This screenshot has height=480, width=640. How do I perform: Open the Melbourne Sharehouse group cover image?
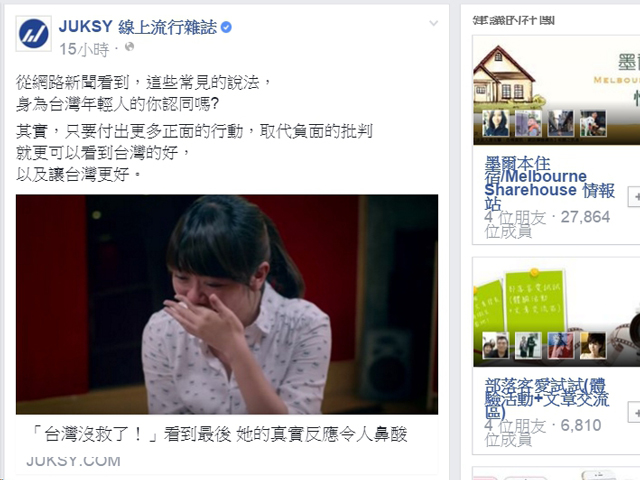point(556,90)
